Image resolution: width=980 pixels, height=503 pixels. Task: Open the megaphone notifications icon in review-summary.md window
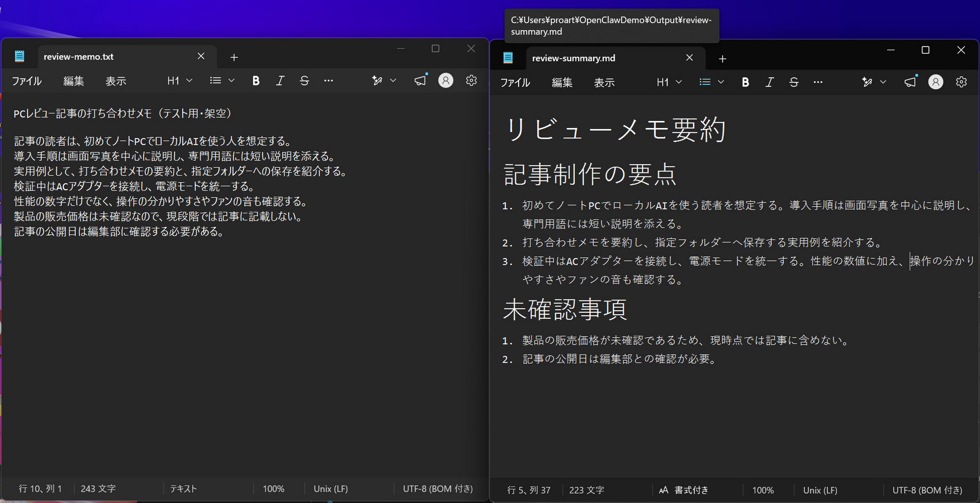pos(911,82)
